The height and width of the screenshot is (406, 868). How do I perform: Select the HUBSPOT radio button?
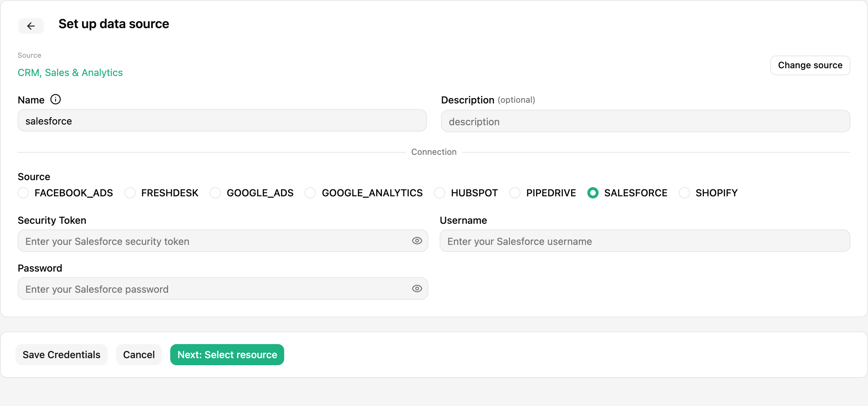pos(440,193)
